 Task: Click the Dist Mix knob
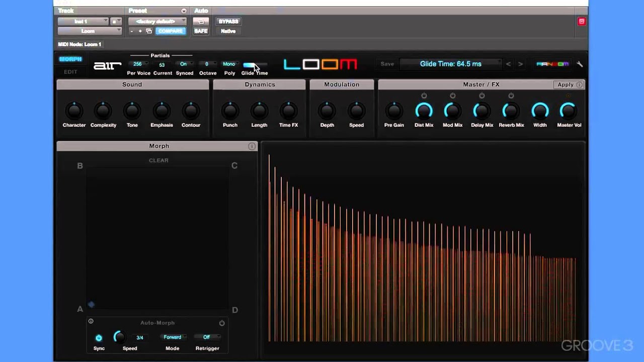coord(424,111)
